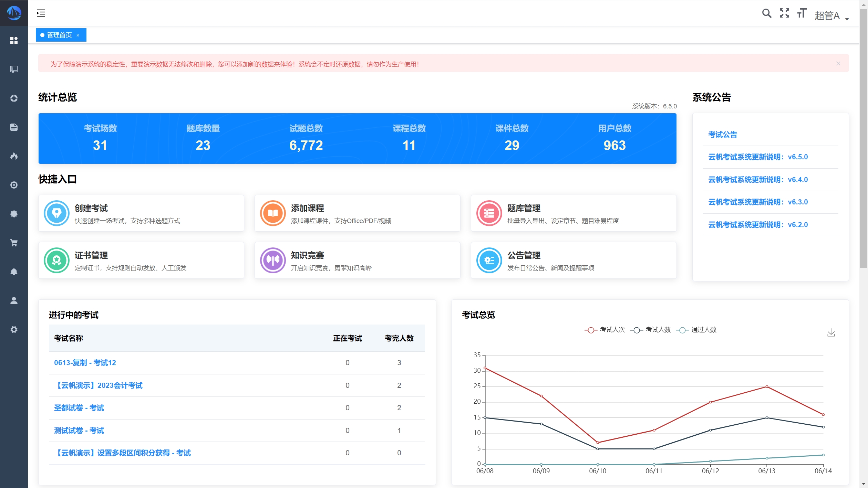Image resolution: width=868 pixels, height=488 pixels.
Task: Click the 题库管理 red list icon
Action: point(489,213)
